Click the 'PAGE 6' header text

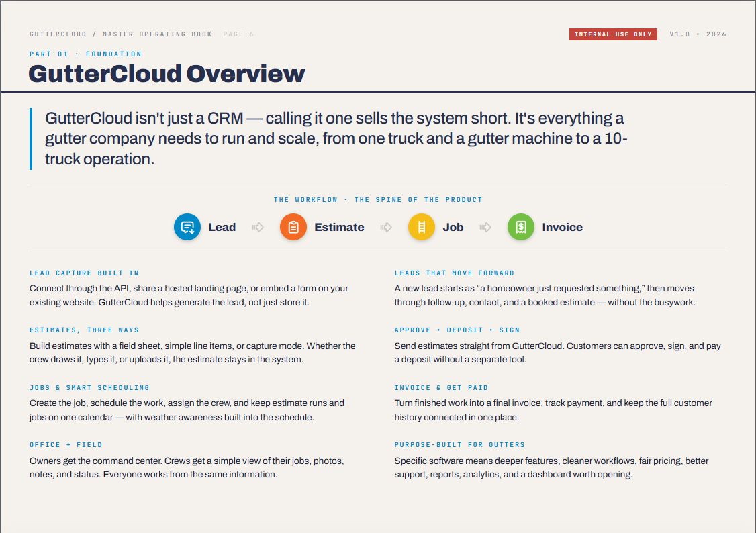[x=238, y=34]
